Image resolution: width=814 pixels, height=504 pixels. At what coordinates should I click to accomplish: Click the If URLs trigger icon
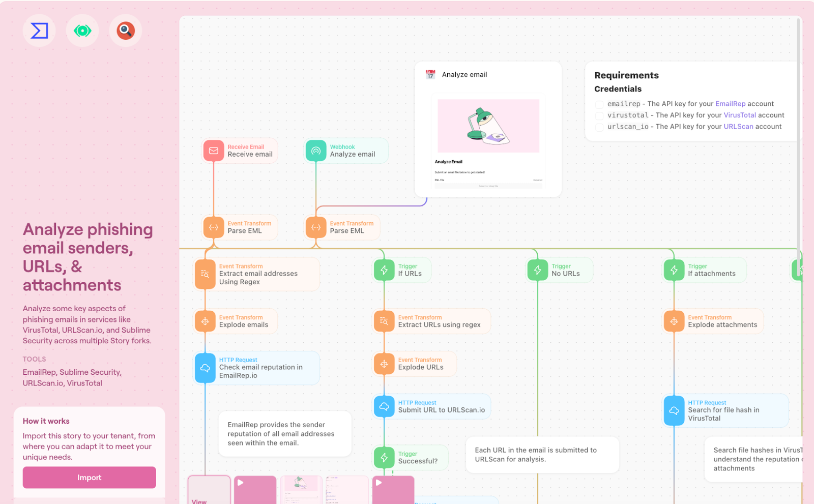384,270
